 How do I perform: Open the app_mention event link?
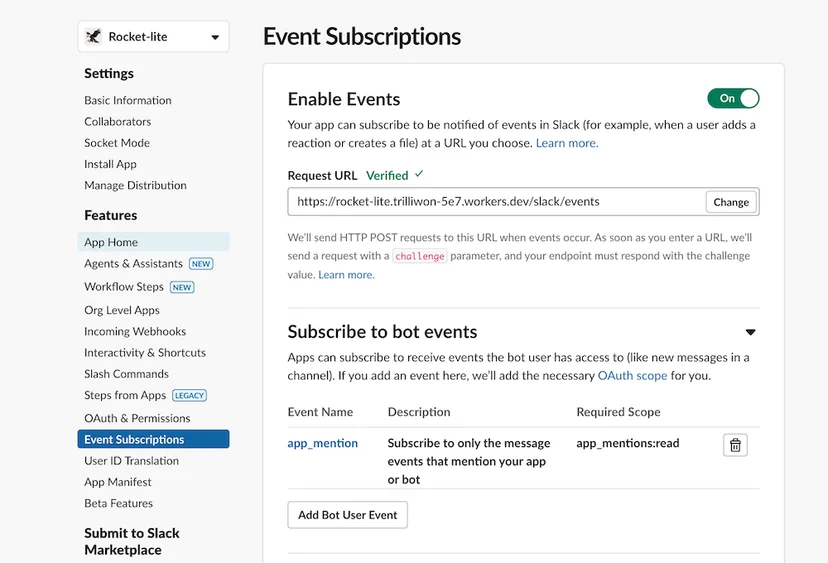coord(323,443)
